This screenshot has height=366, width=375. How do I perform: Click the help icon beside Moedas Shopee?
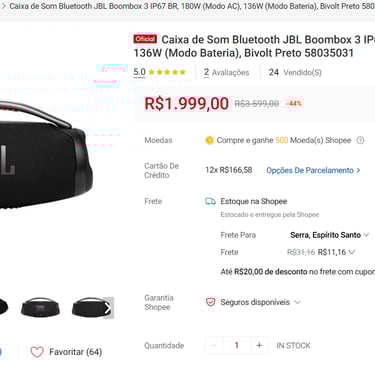point(360,140)
